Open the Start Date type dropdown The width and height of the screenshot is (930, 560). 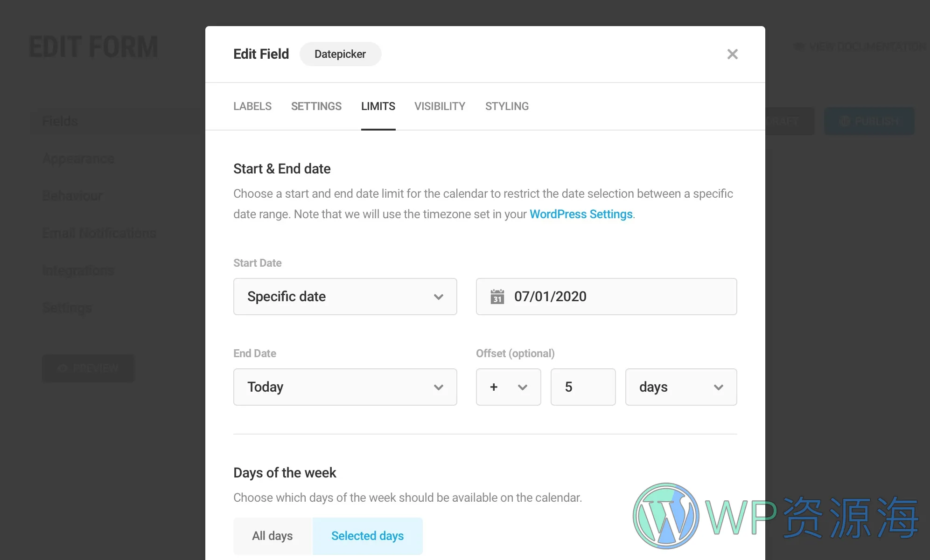coord(345,297)
